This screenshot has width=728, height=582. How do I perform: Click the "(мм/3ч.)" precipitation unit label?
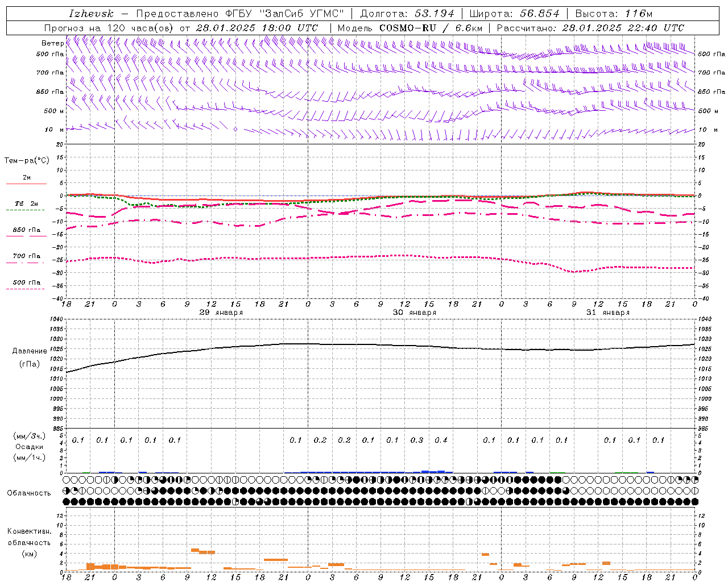tap(30, 436)
